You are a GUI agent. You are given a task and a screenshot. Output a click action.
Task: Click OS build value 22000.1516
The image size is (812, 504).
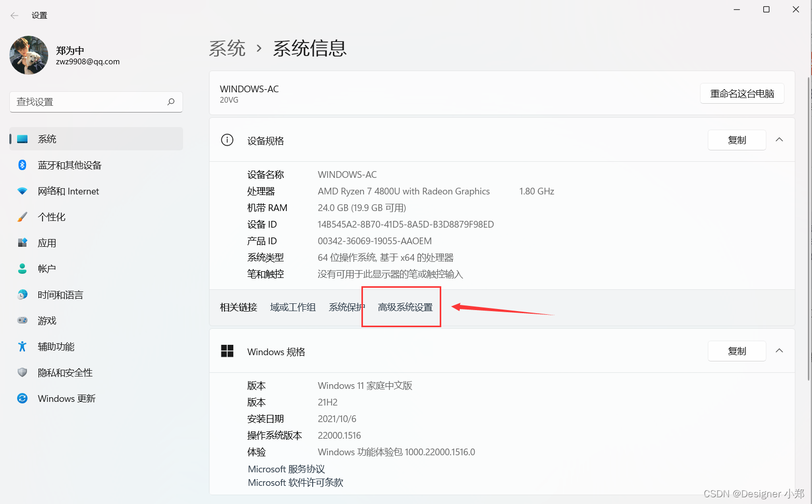339,436
